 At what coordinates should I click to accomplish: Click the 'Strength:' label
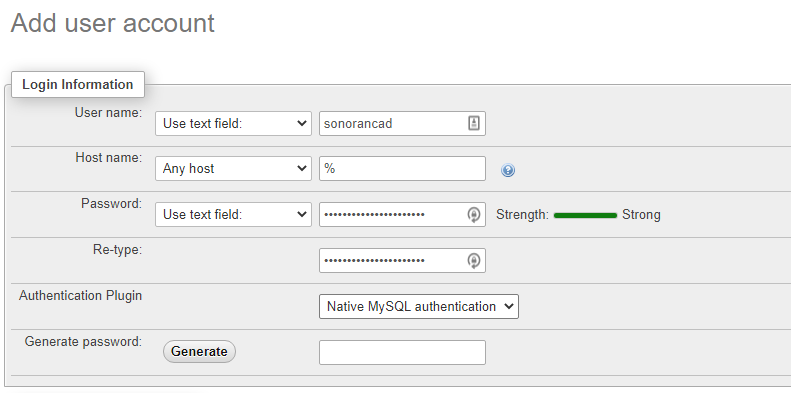point(522,215)
